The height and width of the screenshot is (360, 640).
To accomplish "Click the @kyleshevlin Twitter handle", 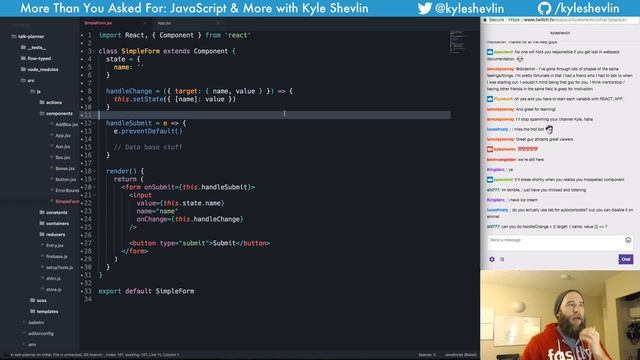I will click(x=469, y=8).
